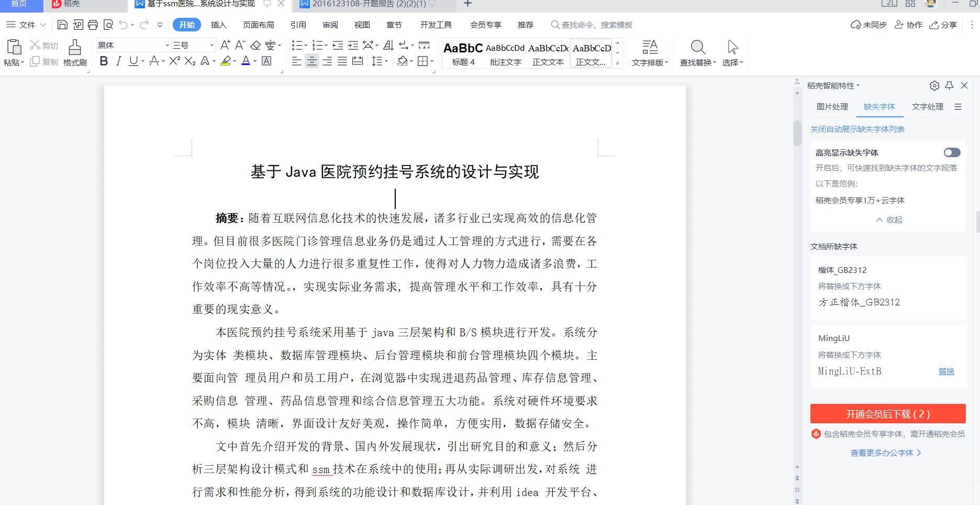This screenshot has width=980, height=505.
Task: Open the font size dropdown (三号)
Action: click(x=212, y=45)
